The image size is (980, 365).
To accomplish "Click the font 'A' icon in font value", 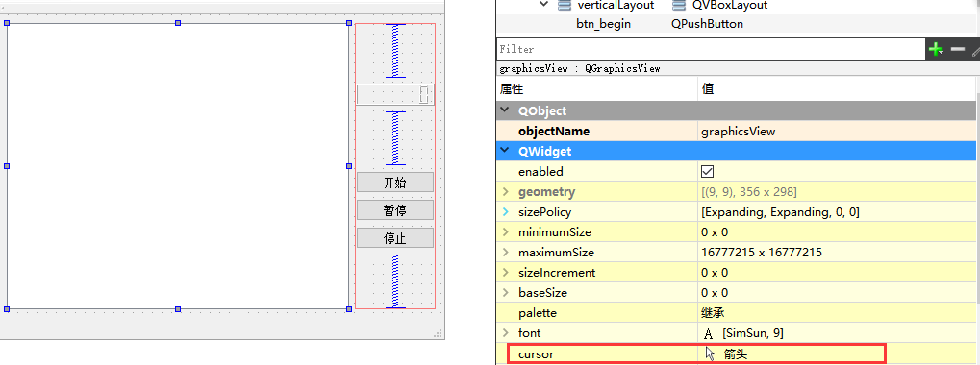I will point(708,334).
